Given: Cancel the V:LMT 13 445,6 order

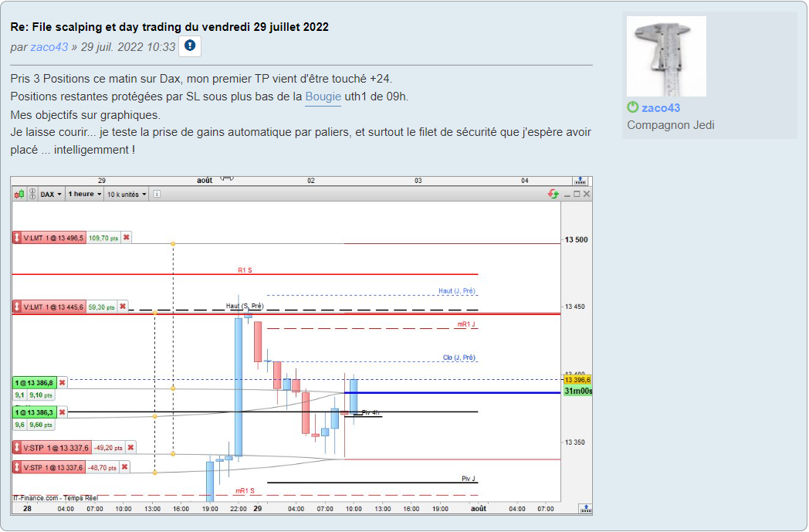Looking at the screenshot, I should tap(123, 307).
